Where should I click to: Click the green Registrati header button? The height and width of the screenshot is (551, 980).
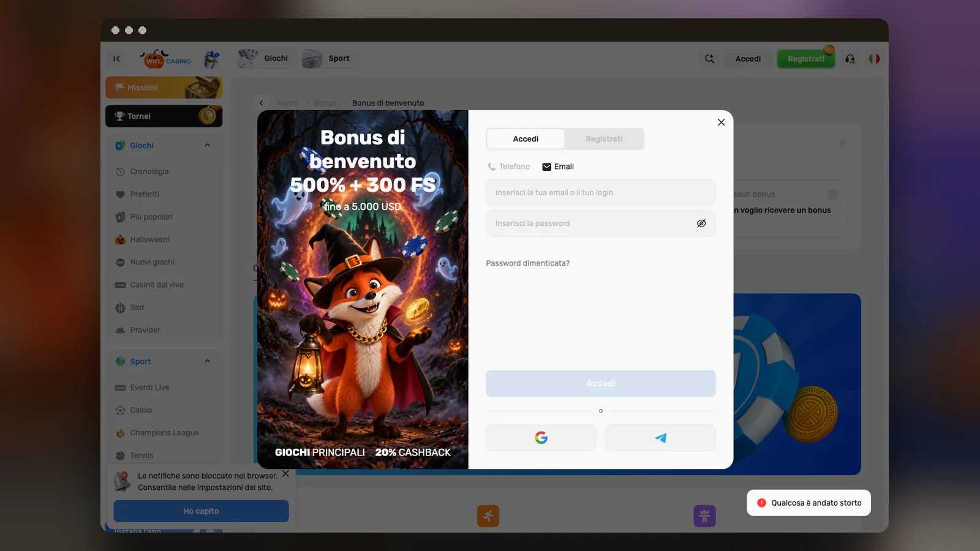tap(806, 59)
